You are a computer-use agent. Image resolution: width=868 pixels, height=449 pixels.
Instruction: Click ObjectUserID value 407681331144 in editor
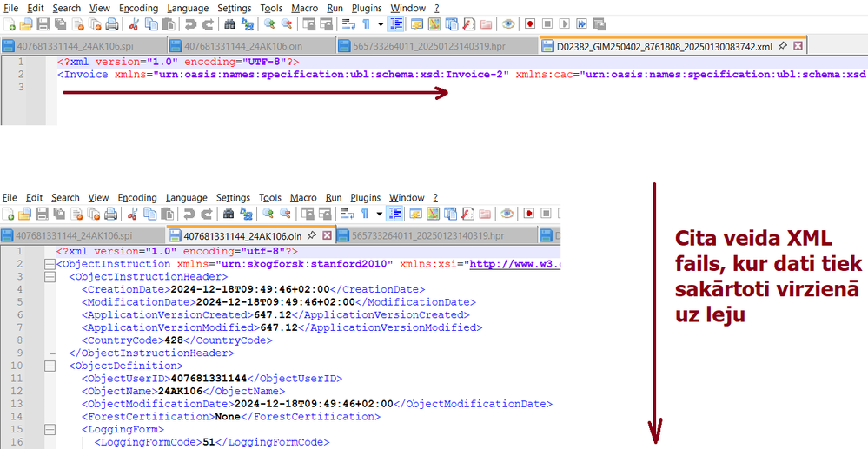[209, 379]
